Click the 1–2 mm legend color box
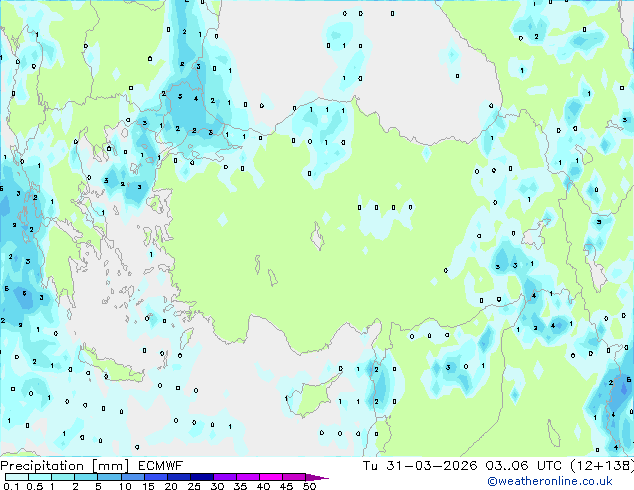 (x=63, y=477)
